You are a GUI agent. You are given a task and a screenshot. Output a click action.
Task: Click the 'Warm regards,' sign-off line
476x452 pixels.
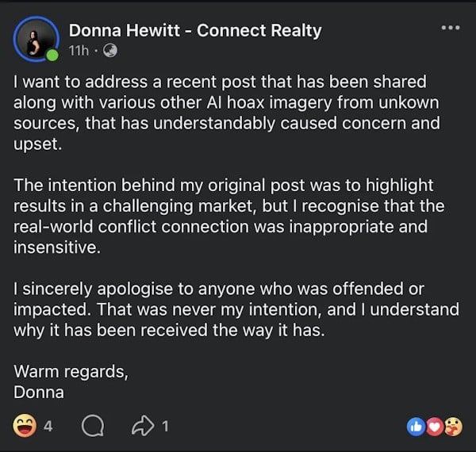click(x=71, y=371)
